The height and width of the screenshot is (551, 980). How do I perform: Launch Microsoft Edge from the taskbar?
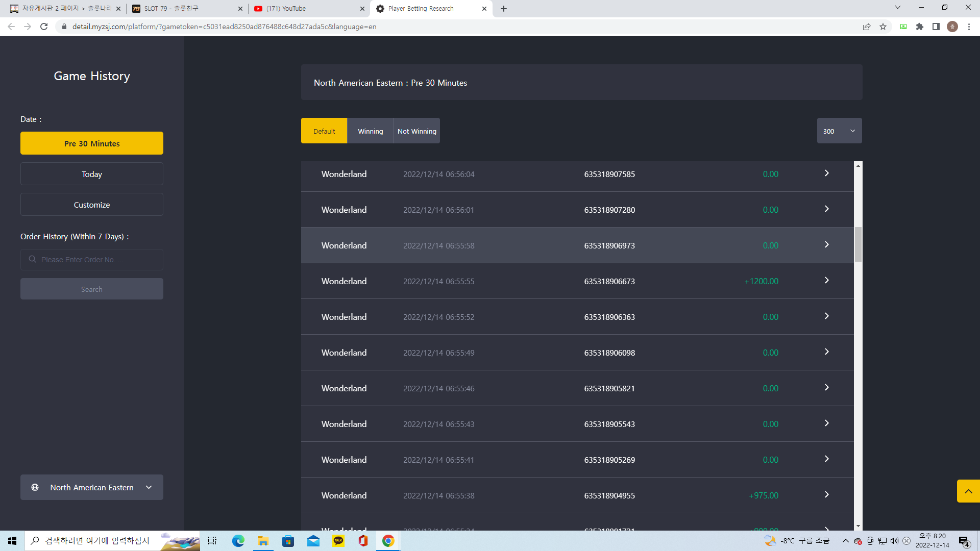tap(238, 541)
